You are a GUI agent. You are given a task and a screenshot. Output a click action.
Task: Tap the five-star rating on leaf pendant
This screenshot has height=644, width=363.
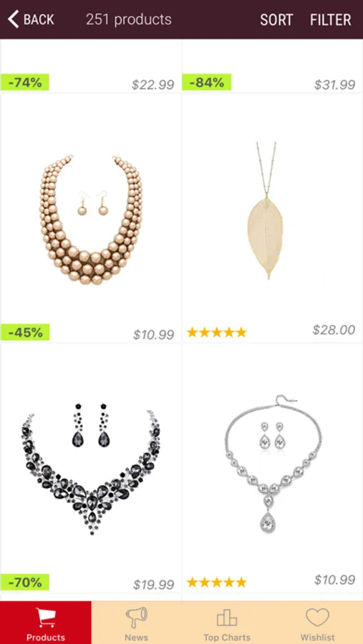tap(217, 332)
